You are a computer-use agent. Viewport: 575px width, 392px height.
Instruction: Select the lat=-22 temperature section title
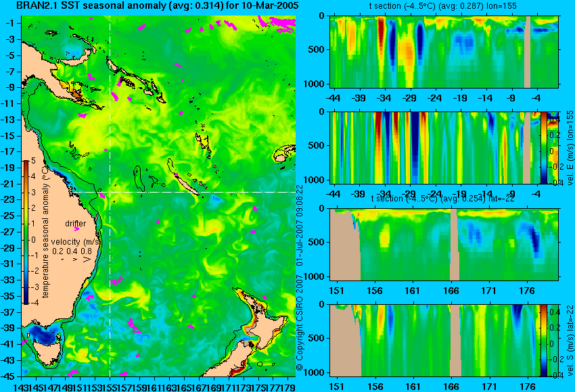[x=442, y=198]
